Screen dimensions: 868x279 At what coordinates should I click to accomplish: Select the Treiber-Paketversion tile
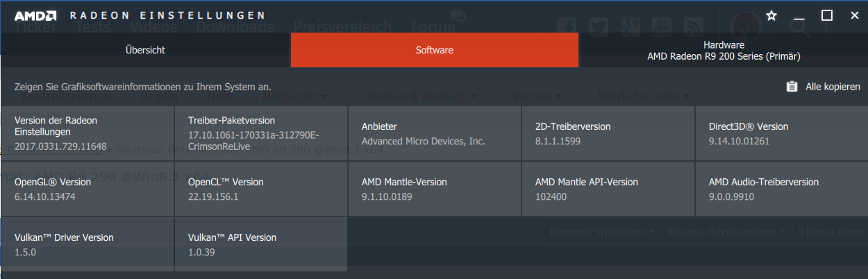click(260, 133)
